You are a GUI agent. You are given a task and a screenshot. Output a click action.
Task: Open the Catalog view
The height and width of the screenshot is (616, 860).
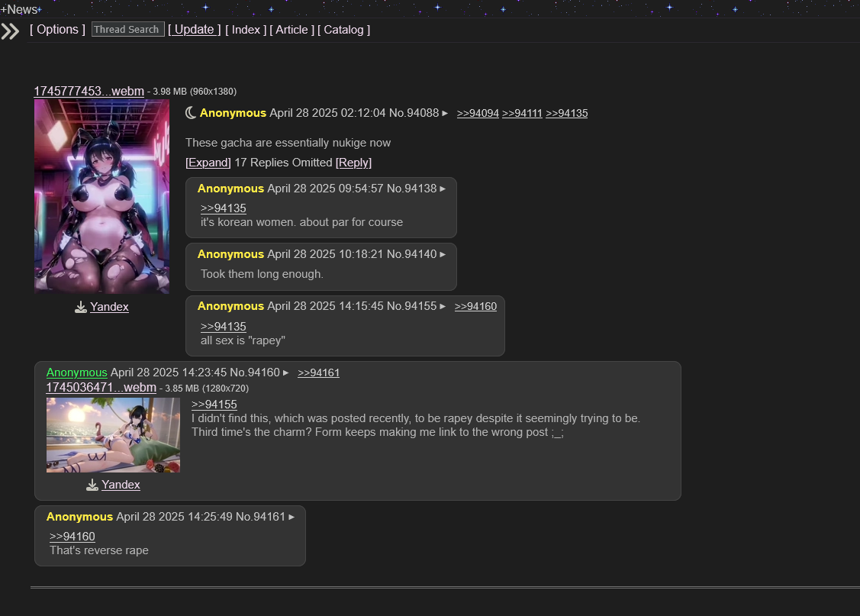[x=344, y=30]
